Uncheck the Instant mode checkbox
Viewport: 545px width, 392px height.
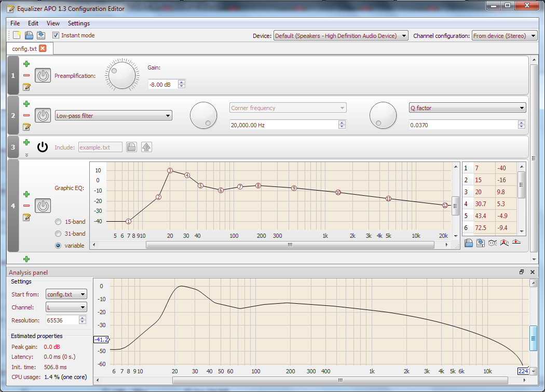pyautogui.click(x=56, y=35)
